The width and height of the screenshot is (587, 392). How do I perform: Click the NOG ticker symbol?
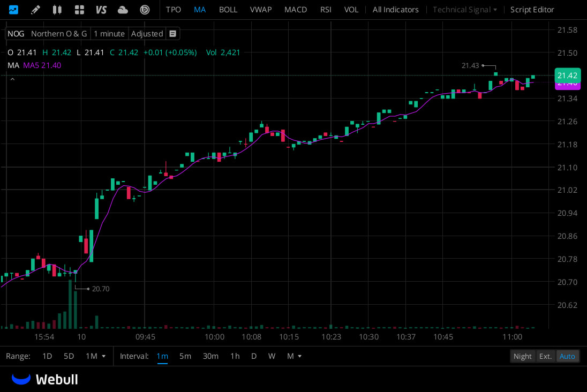tap(16, 34)
